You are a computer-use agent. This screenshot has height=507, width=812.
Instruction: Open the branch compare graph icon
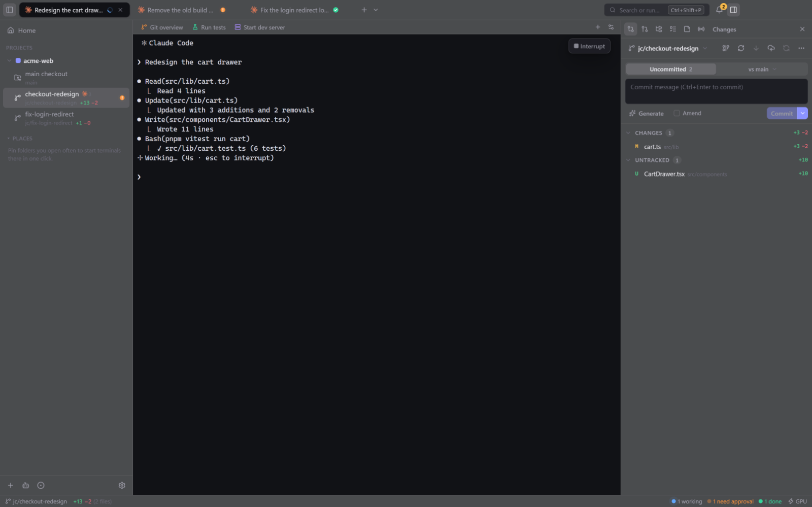726,48
